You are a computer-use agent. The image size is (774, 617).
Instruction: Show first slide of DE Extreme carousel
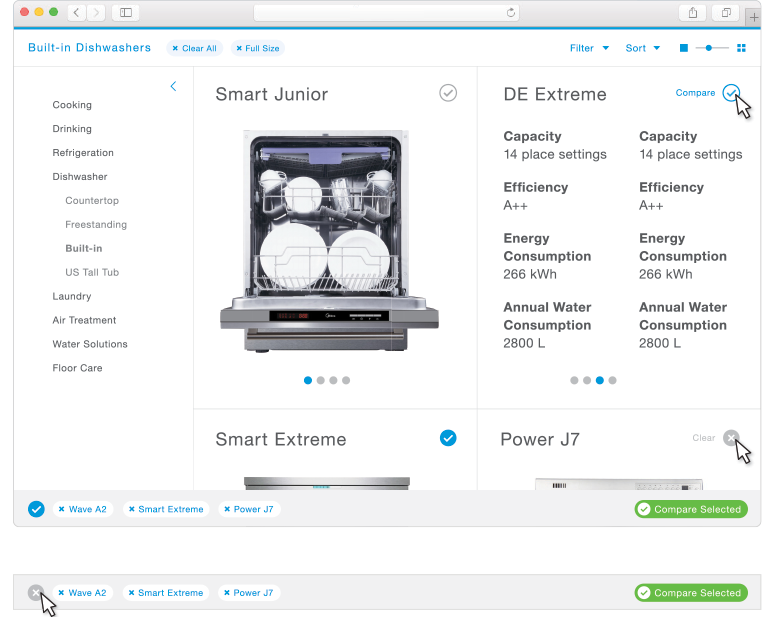click(574, 380)
